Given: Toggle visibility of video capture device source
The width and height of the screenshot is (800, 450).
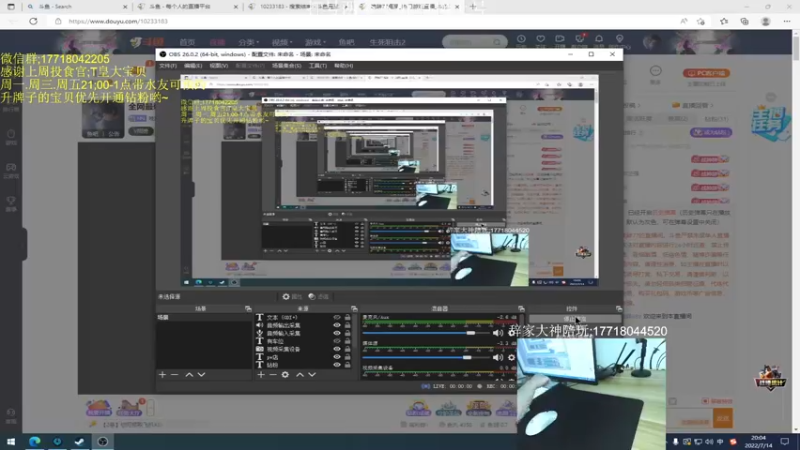Looking at the screenshot, I should point(337,349).
